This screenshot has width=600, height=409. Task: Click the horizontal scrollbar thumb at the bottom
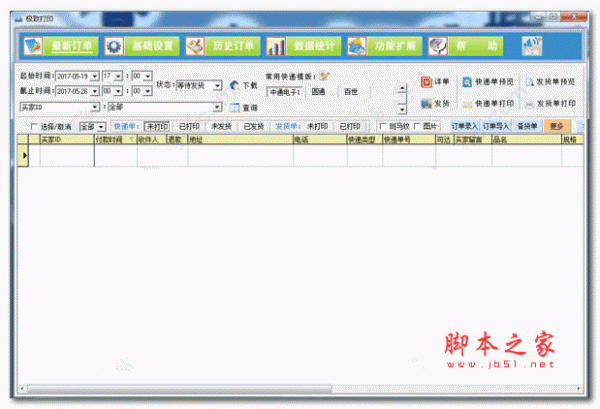[x=179, y=389]
